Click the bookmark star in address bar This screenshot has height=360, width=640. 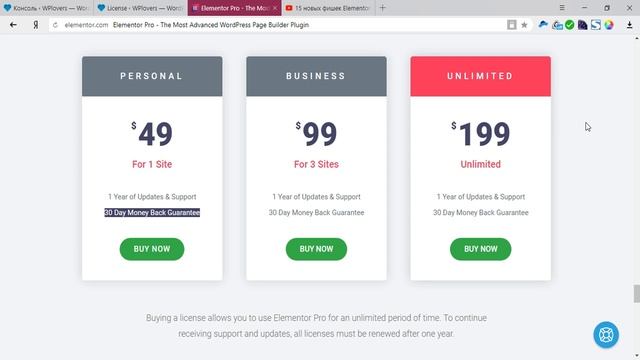524,25
